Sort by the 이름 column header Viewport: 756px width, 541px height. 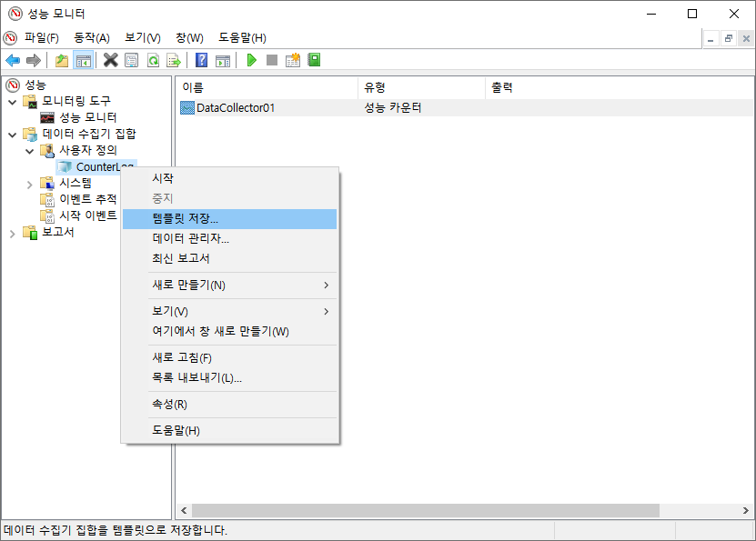pyautogui.click(x=267, y=87)
